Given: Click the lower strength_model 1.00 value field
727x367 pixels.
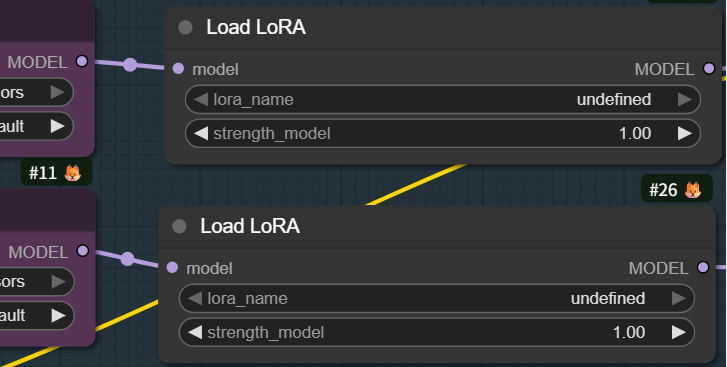Looking at the screenshot, I should [437, 332].
